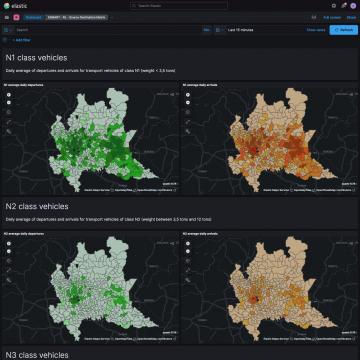Zoom out on N2 departures map
Viewport: 360px width, 360px height.
tap(9, 251)
